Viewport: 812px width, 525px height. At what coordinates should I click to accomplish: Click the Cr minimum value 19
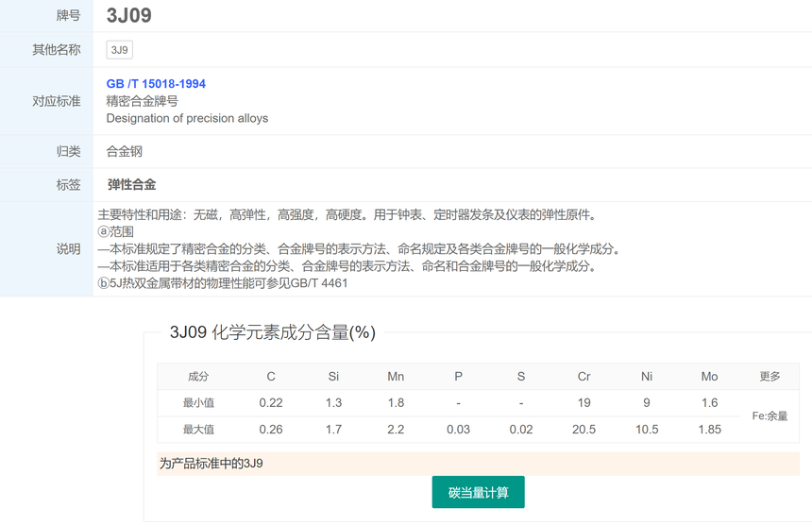[584, 403]
